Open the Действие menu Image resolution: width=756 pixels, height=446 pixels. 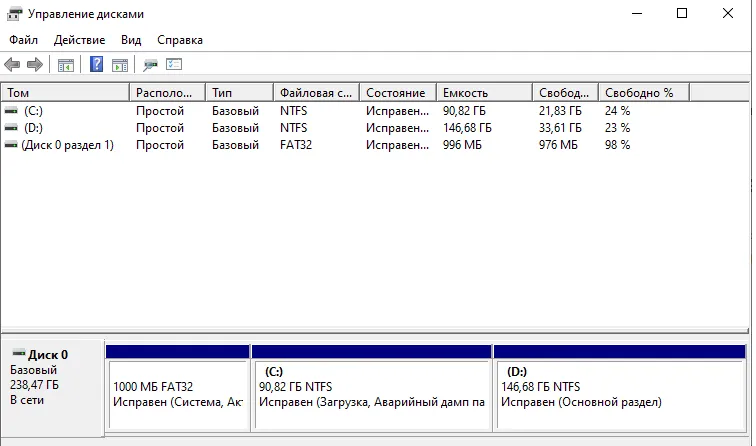click(80, 40)
